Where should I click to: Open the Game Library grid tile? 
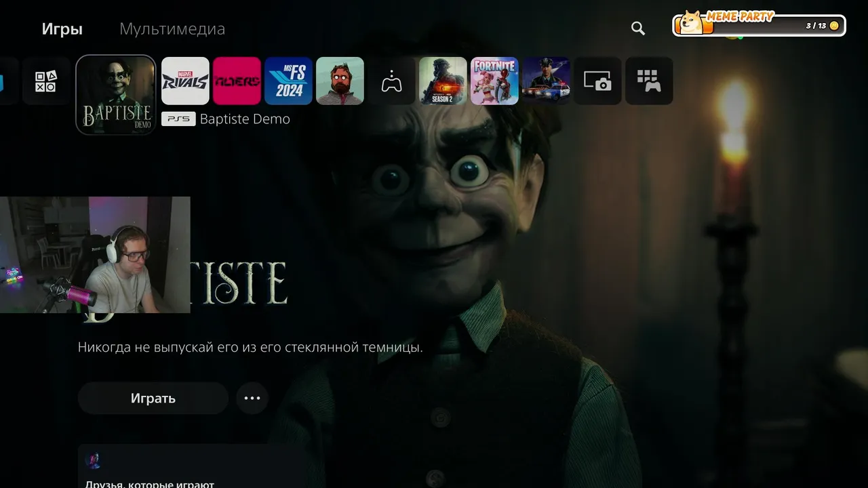(649, 81)
